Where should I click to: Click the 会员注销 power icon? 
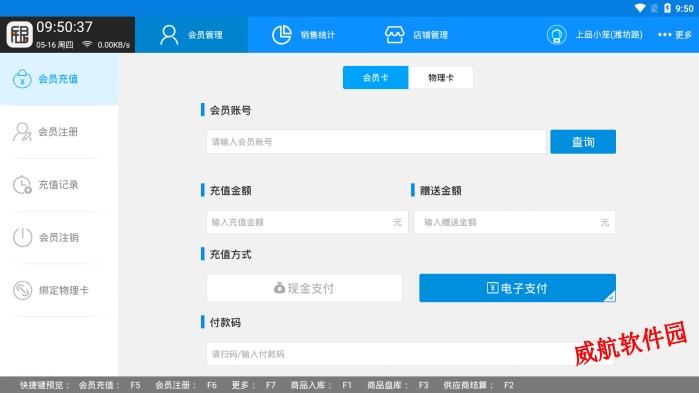click(22, 237)
